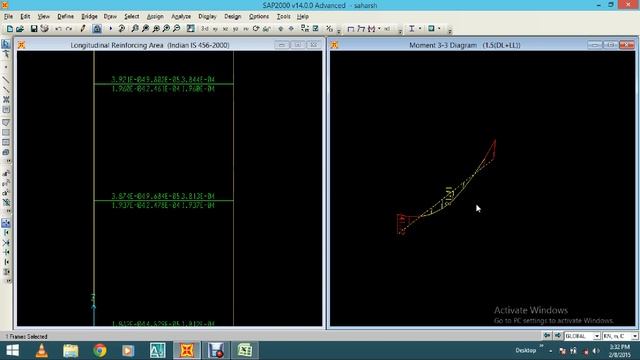Select the Draw Frame/Cable line tool
The height and width of the screenshot is (360, 640).
(6, 80)
